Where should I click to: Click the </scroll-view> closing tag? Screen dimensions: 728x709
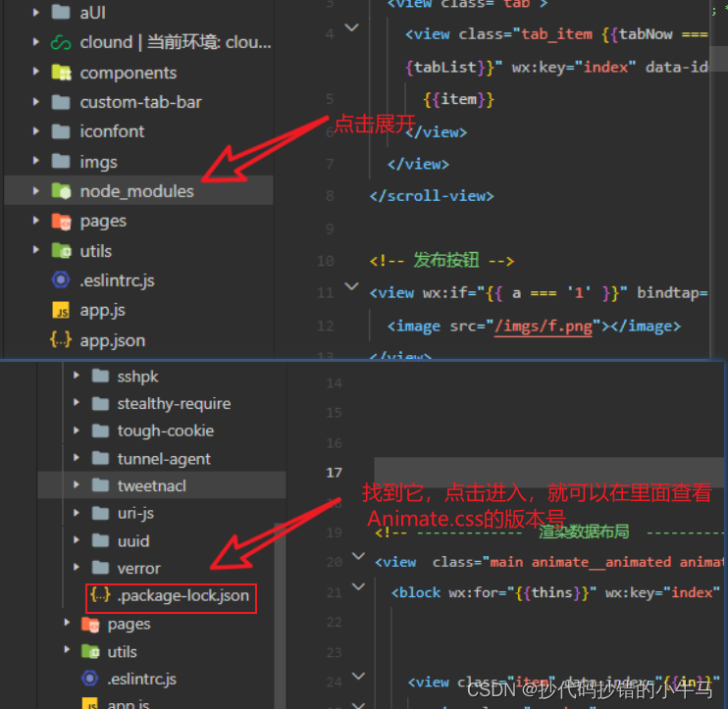click(432, 196)
